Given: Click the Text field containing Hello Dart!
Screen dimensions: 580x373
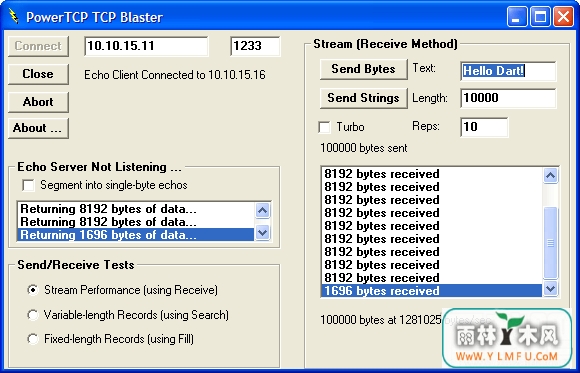Looking at the screenshot, I should [508, 71].
